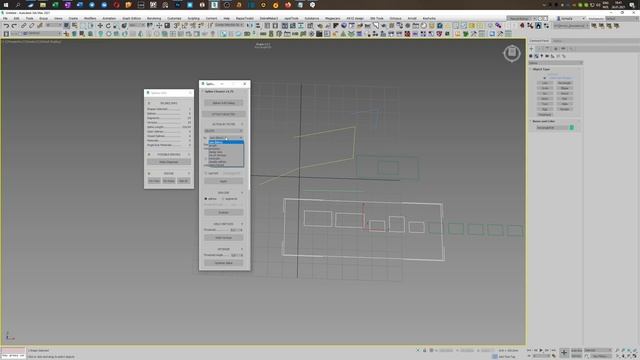
Task: Open the Graph Editors menu
Action: pyautogui.click(x=131, y=18)
